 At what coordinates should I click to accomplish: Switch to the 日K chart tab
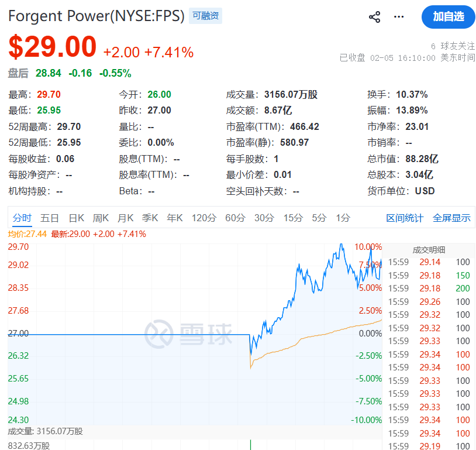tap(77, 218)
